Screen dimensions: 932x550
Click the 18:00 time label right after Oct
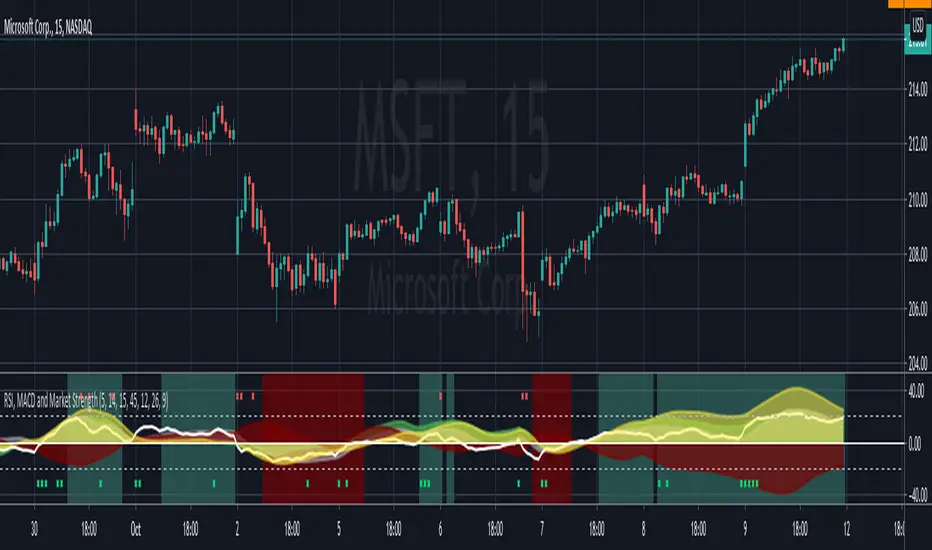[x=191, y=529]
